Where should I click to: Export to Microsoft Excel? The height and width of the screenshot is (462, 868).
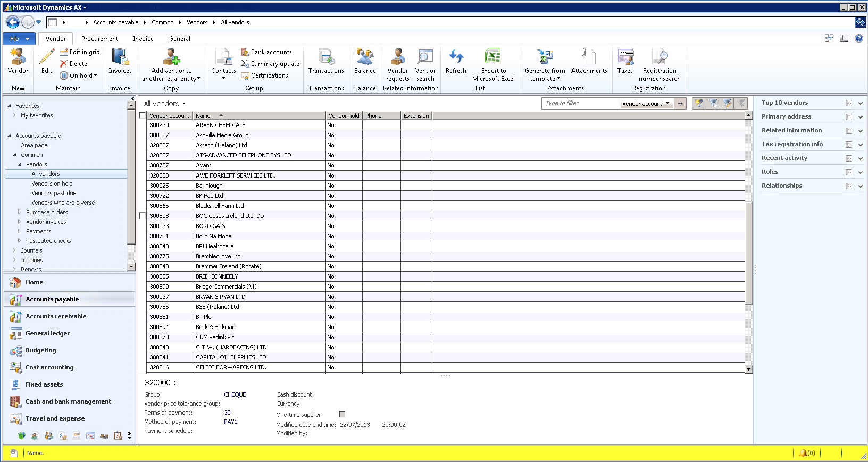(x=494, y=65)
